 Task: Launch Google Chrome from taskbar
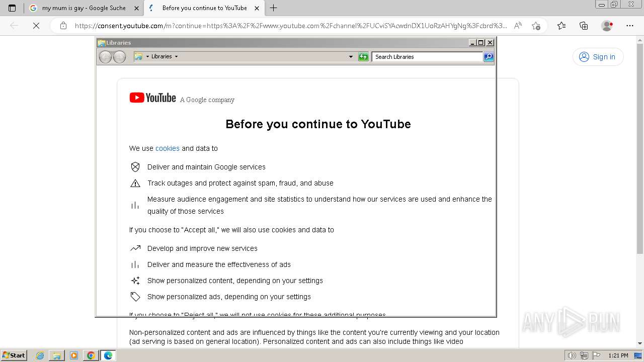(x=91, y=355)
